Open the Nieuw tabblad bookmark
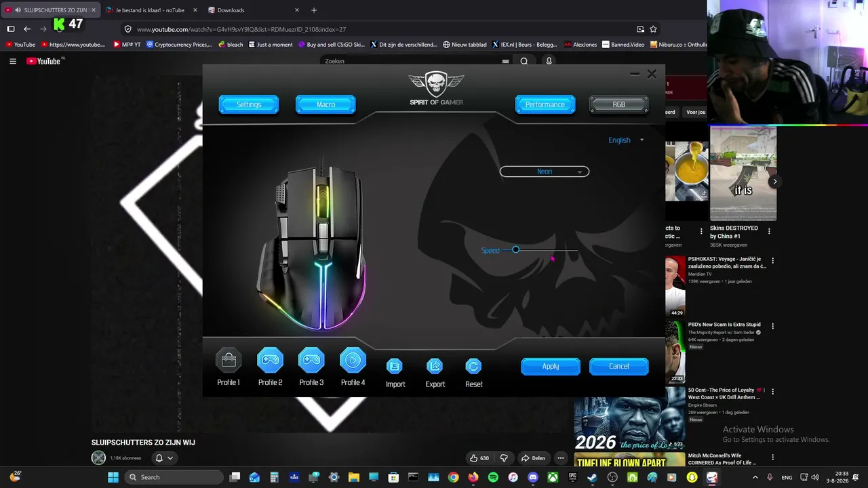The image size is (868, 488). click(x=465, y=45)
